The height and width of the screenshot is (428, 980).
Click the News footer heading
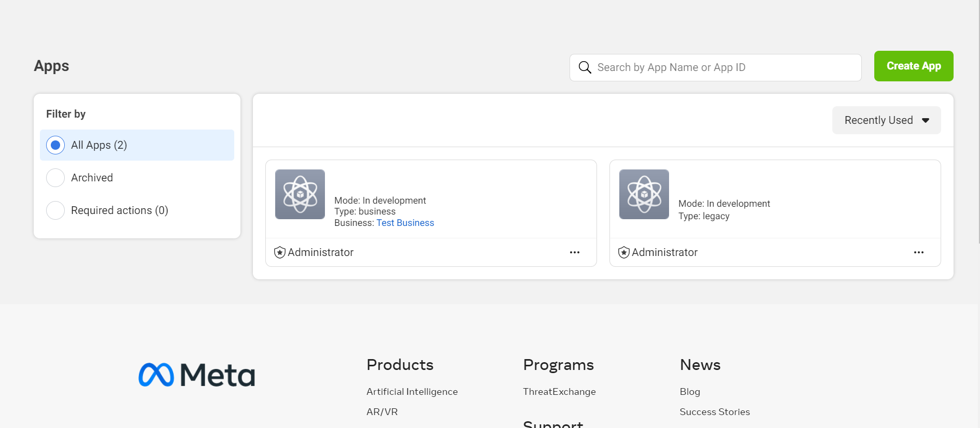pos(700,365)
